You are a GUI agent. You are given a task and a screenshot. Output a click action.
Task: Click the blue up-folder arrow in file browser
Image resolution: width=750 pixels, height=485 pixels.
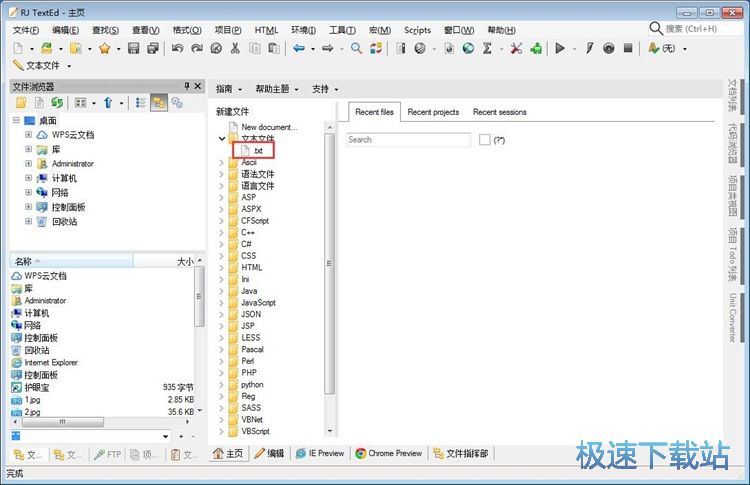coord(108,103)
